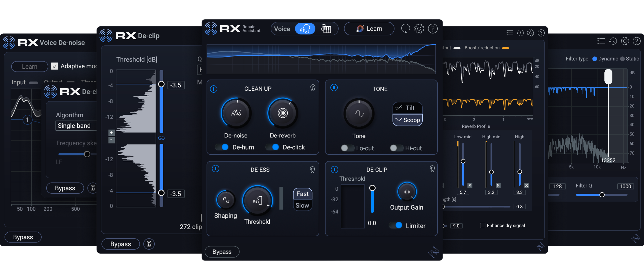Click the chat bubble icon in Repair Assistant
644x280 pixels.
click(405, 29)
